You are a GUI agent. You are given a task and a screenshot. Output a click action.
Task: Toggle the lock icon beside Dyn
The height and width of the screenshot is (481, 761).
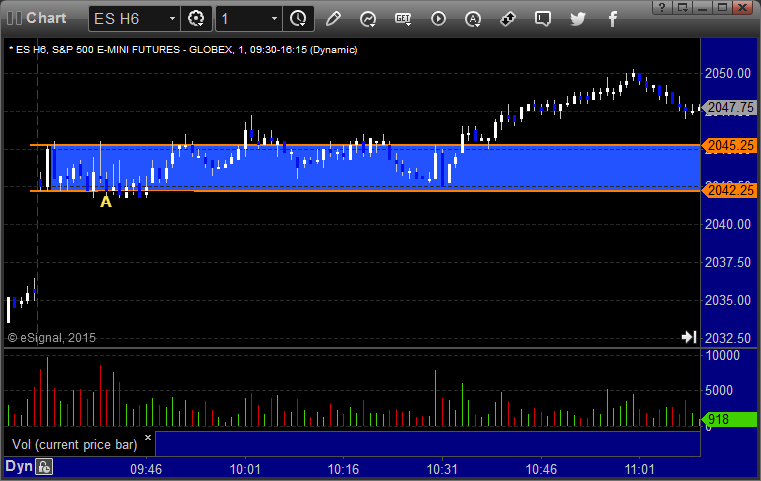44,467
